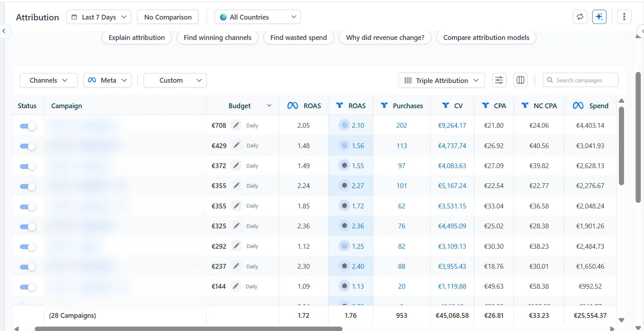This screenshot has height=331, width=644.
Task: Open the 202 purchases link
Action: (402, 125)
